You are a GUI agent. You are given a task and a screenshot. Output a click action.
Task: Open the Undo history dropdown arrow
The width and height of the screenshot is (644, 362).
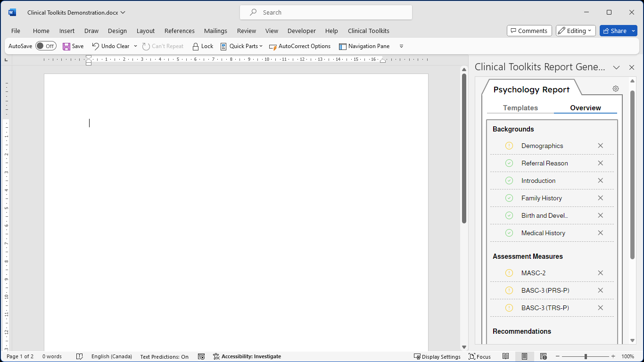(135, 46)
